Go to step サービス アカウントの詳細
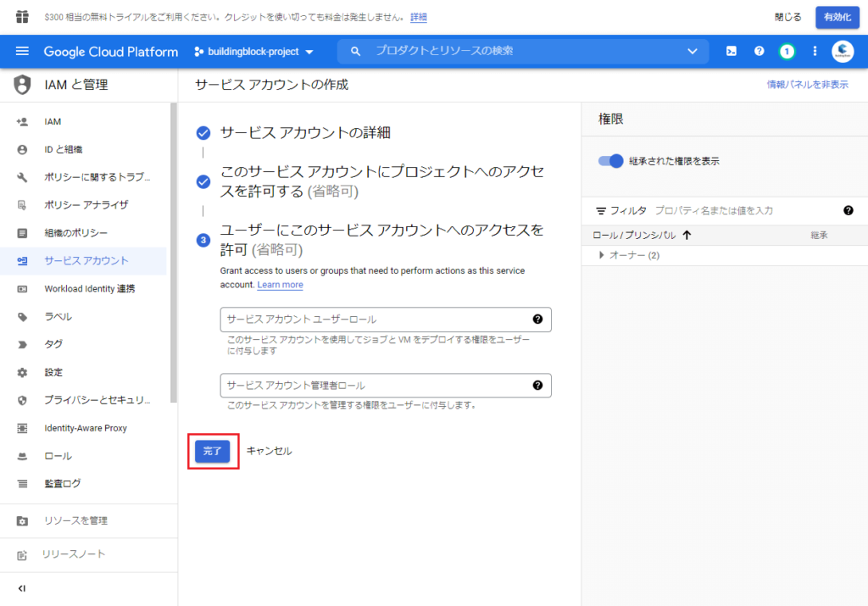Viewport: 868px width, 606px height. 305,133
